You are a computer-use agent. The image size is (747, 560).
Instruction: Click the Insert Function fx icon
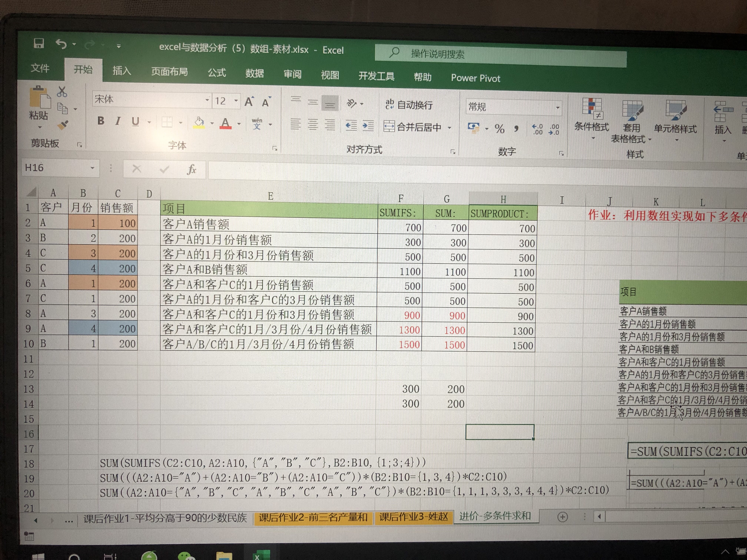click(192, 169)
